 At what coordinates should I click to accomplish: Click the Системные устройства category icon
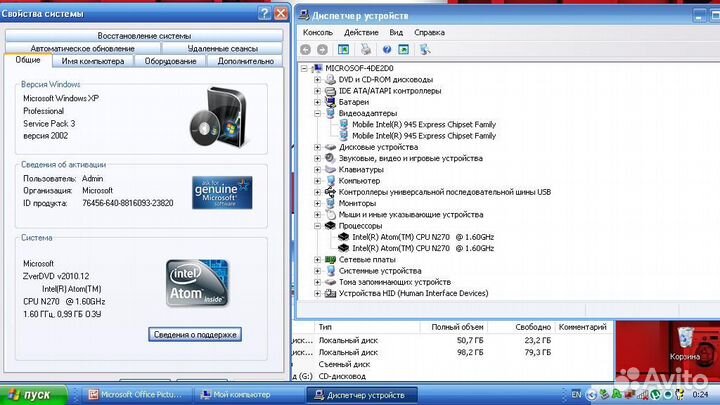330,270
